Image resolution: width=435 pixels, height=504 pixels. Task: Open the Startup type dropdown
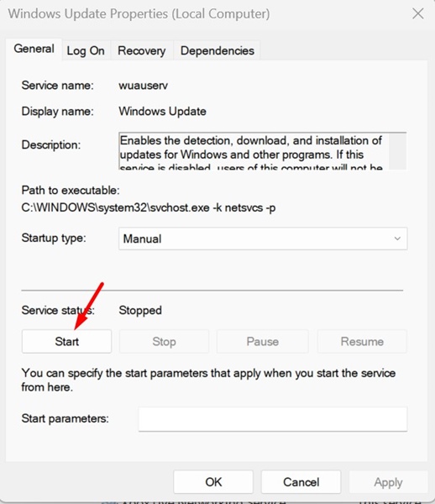[x=263, y=239]
